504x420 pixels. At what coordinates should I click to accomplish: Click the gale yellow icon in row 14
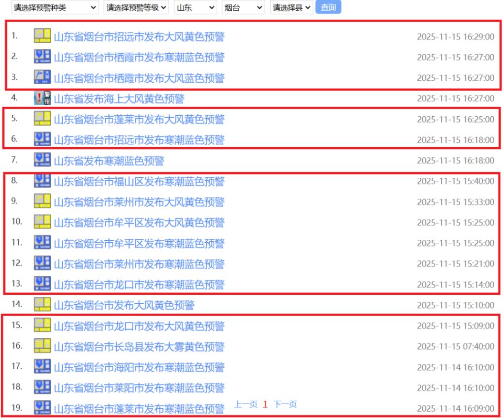[x=42, y=304]
